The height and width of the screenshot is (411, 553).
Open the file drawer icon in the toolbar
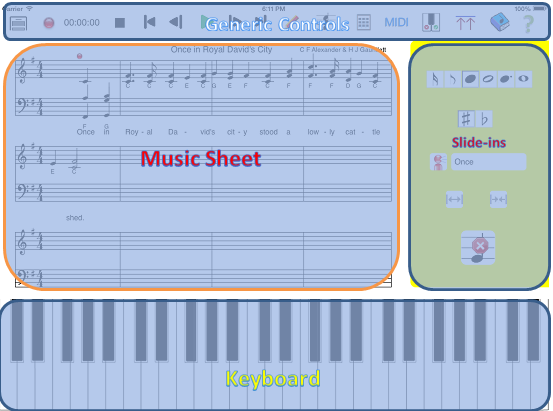click(18, 23)
